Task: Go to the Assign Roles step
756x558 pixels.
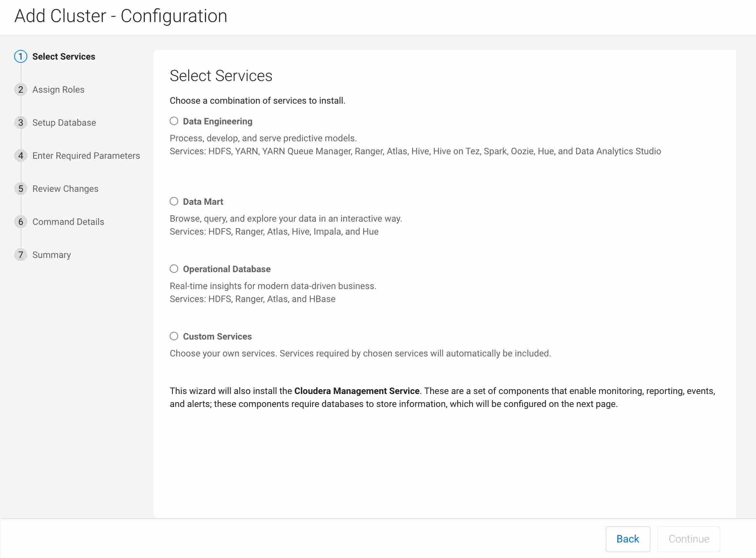Action: pyautogui.click(x=58, y=89)
